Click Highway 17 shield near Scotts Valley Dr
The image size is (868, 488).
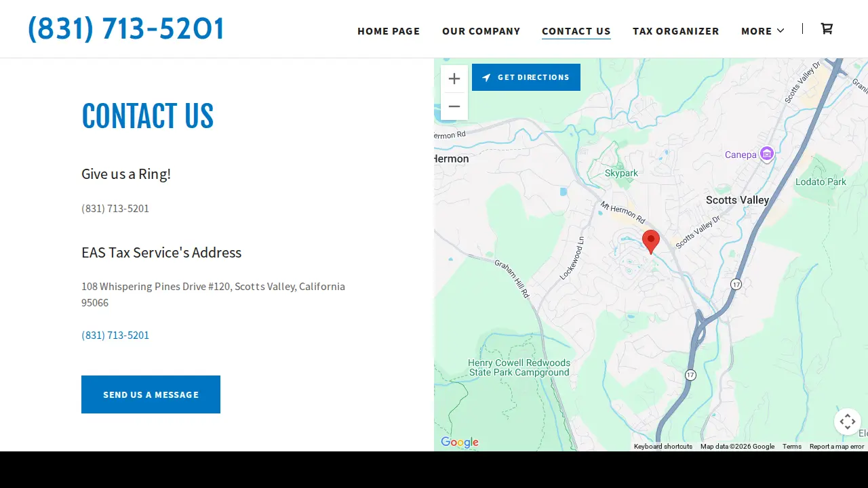736,284
